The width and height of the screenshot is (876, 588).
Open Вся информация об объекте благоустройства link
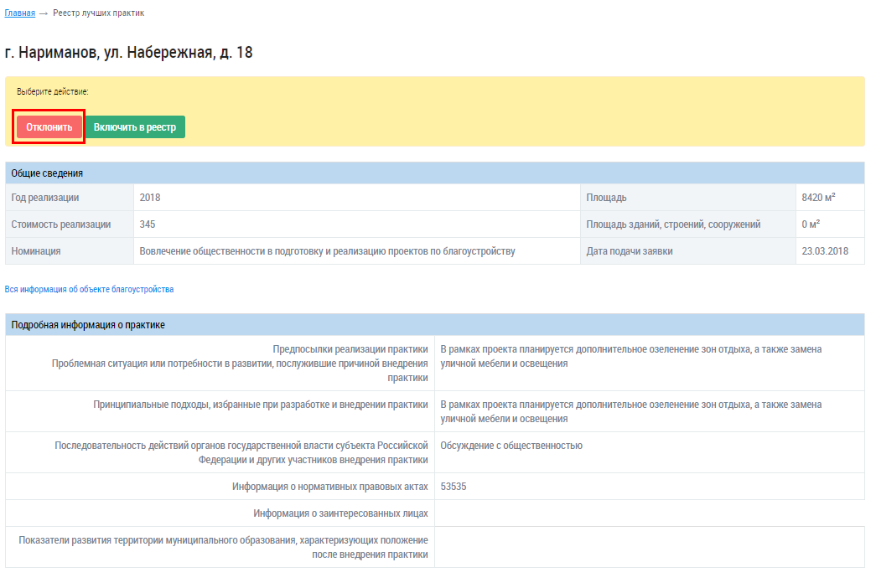pos(90,289)
